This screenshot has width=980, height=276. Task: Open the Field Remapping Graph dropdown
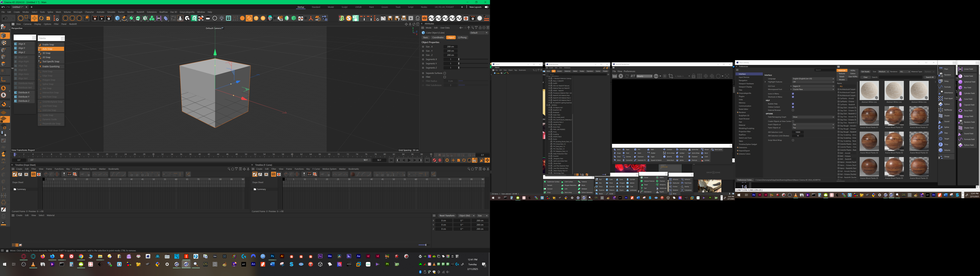813,117
